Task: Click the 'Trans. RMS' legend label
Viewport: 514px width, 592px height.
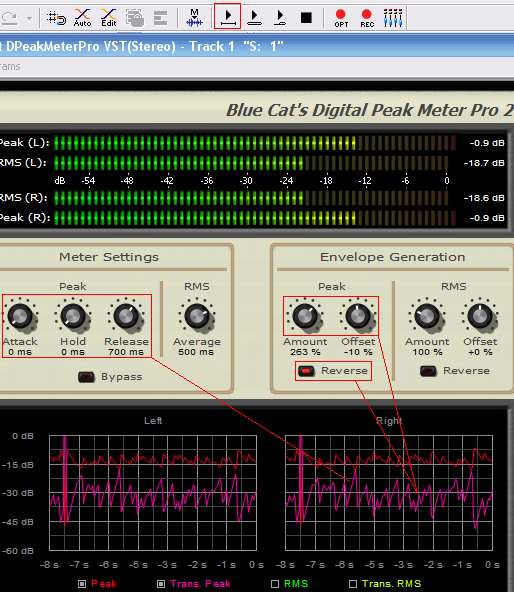Action: point(391,584)
